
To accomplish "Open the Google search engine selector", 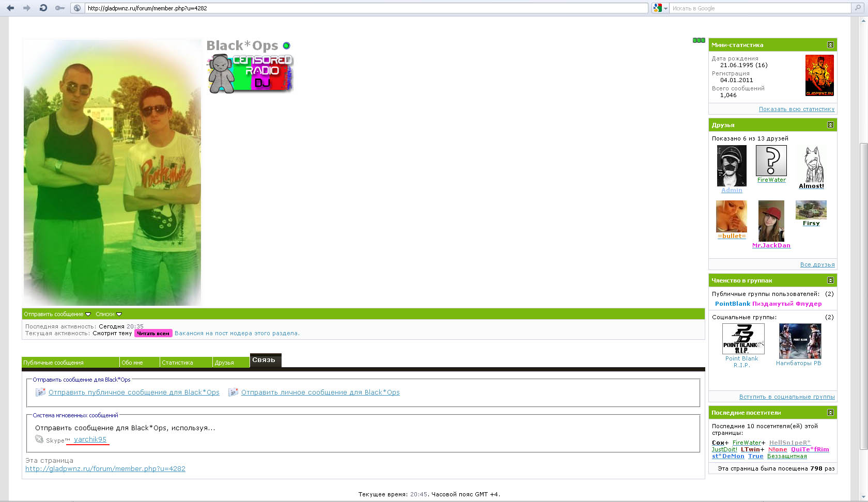I will (x=660, y=8).
